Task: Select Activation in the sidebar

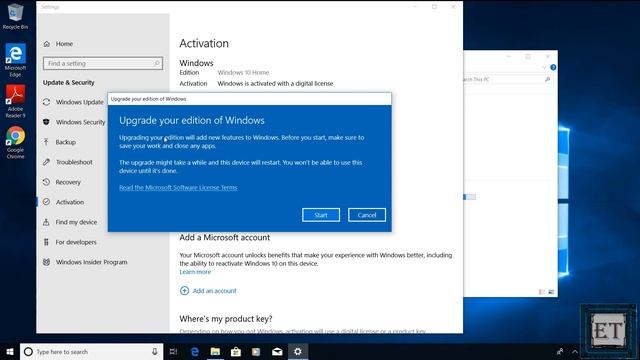Action: (x=70, y=202)
